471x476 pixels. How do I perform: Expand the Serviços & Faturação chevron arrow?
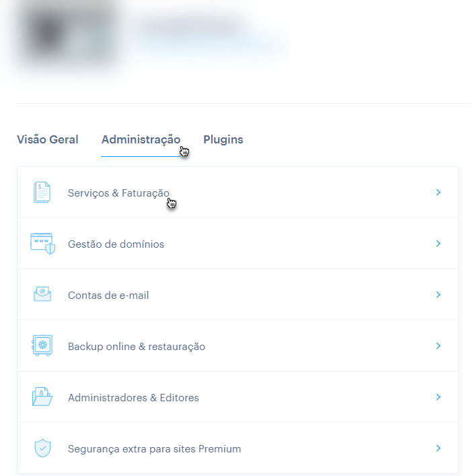pos(438,192)
